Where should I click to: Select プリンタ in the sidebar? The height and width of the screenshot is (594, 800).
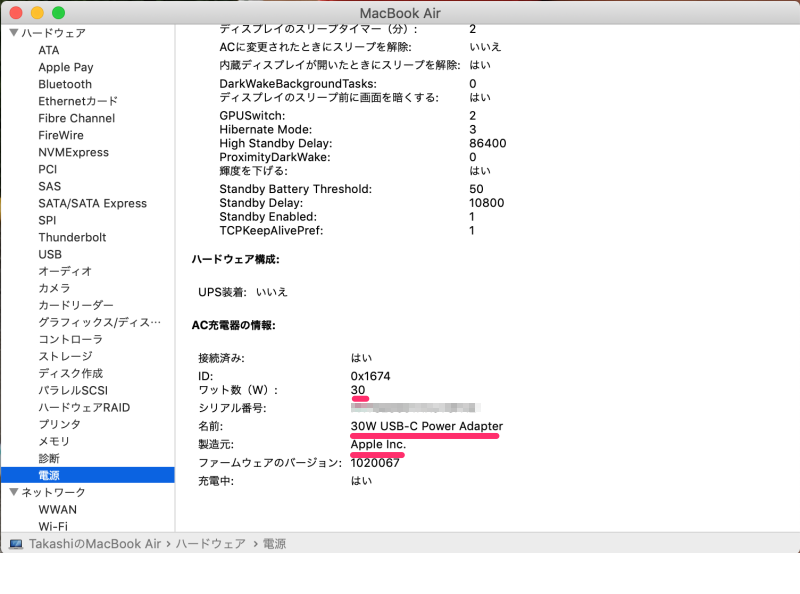point(60,425)
